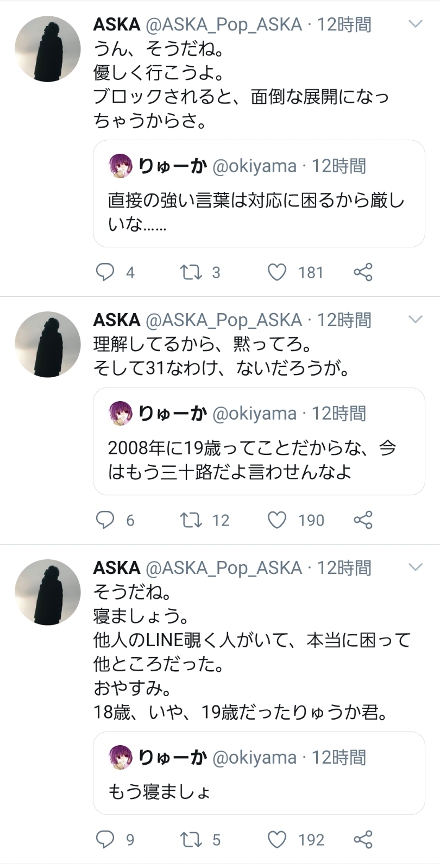Open quoted tweet about 2008年に19歳
This screenshot has width=440, height=868.
click(x=259, y=441)
